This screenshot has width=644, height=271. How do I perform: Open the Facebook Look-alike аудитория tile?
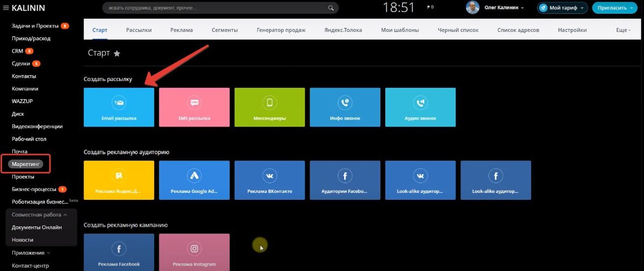click(495, 180)
